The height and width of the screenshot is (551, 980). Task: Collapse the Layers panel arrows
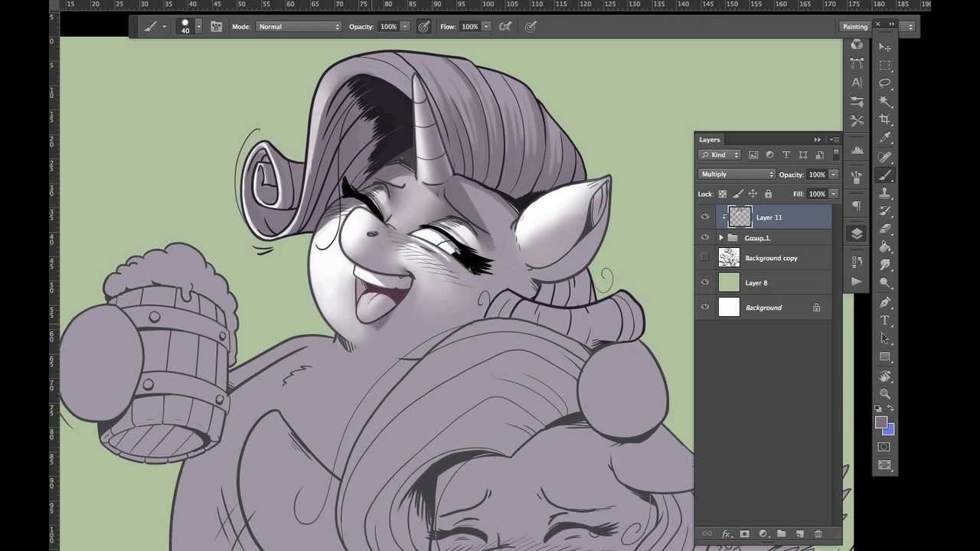pos(817,139)
